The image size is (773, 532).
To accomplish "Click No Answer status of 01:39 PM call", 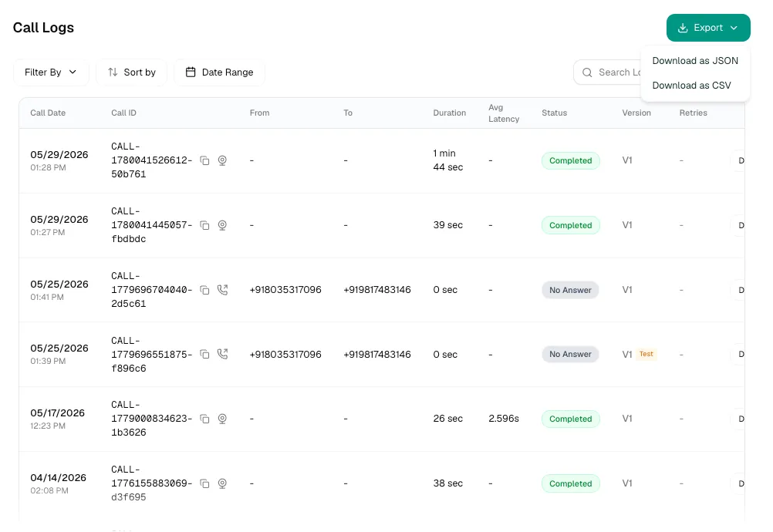I will click(x=570, y=354).
